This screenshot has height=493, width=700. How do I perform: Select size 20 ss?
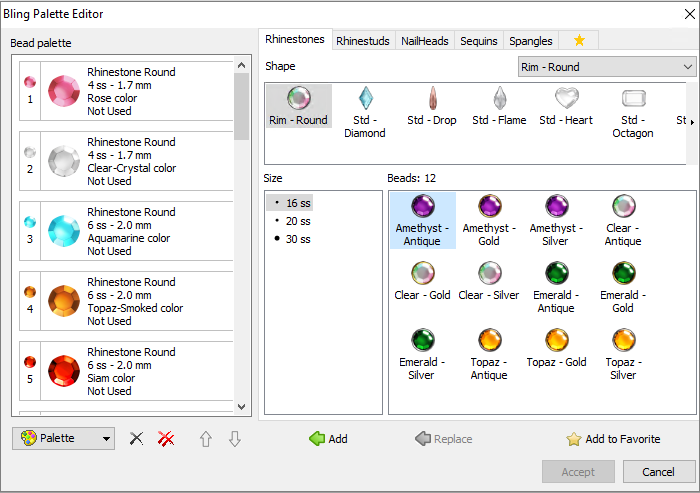(293, 221)
